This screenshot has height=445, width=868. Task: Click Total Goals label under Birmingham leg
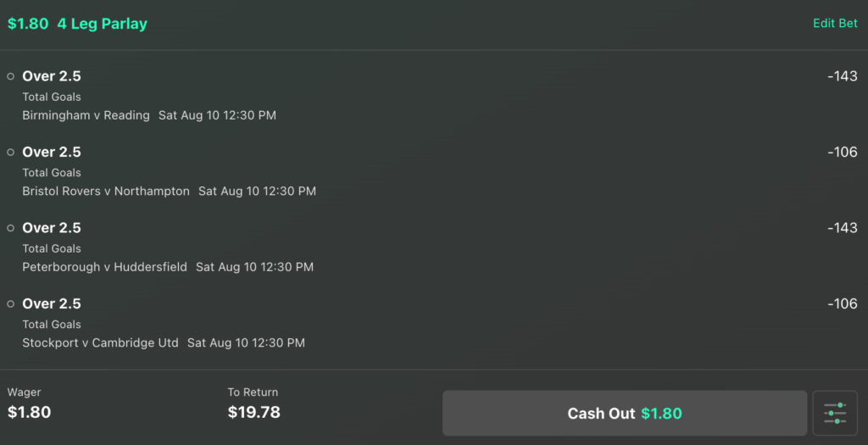click(x=52, y=97)
